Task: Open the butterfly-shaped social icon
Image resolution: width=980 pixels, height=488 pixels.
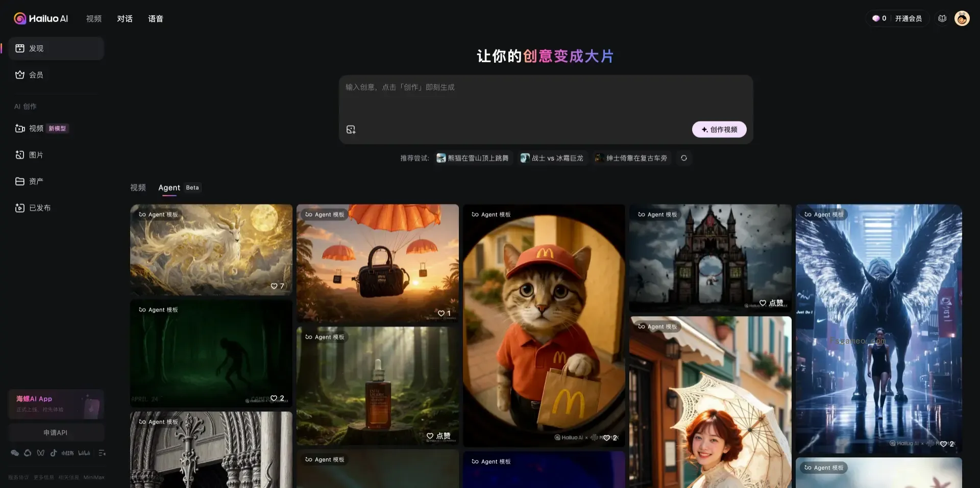Action: (x=40, y=453)
